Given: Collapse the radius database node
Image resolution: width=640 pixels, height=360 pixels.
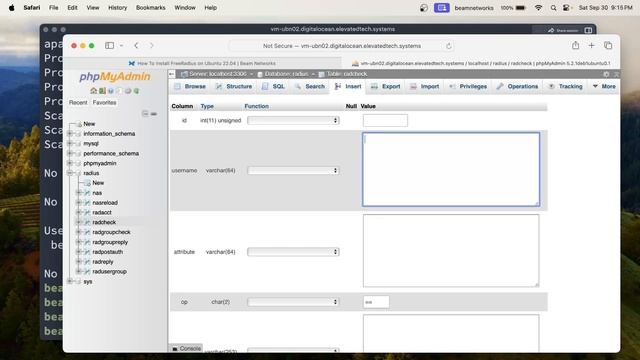Looking at the screenshot, I should 70,173.
